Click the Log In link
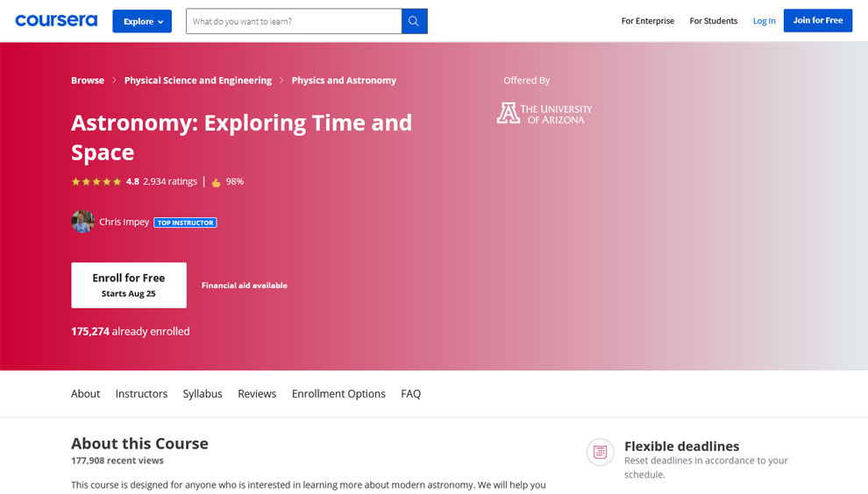The height and width of the screenshot is (494, 868). 764,20
